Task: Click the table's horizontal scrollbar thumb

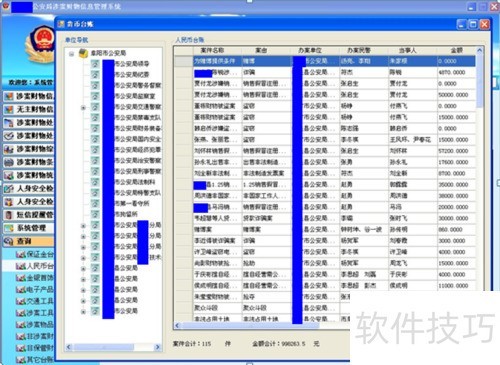Action: (250, 326)
